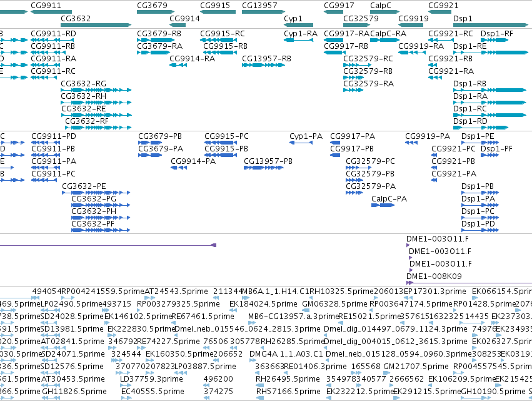The image size is (532, 401).
Task: Select protein CG3679-PB
Action: (x=150, y=143)
